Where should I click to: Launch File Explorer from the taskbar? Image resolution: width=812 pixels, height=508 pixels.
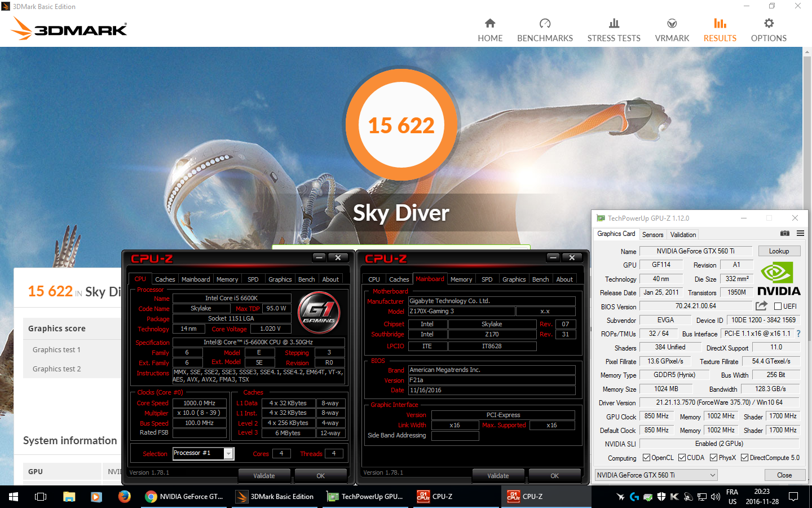point(69,497)
